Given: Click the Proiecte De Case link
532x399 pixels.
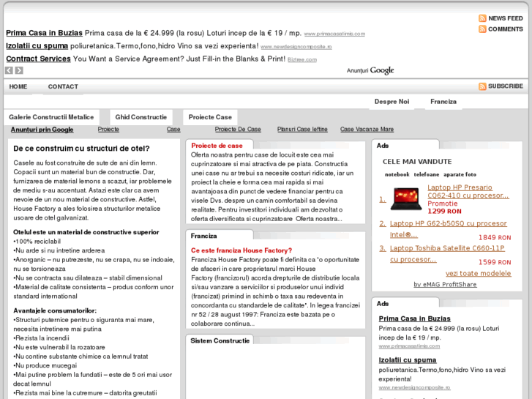Looking at the screenshot, I should click(x=238, y=130).
